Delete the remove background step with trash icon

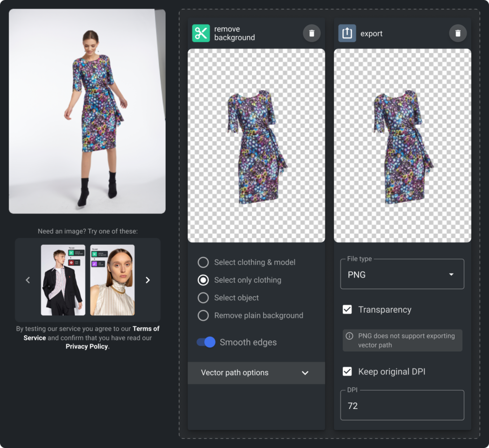tap(311, 33)
